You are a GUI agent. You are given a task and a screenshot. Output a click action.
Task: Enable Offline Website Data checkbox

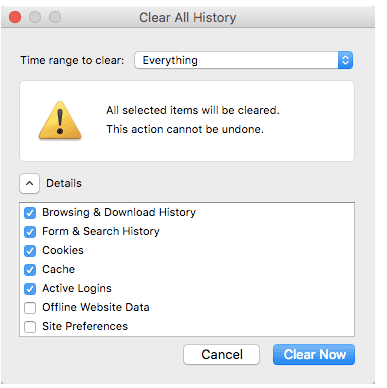[x=30, y=308]
